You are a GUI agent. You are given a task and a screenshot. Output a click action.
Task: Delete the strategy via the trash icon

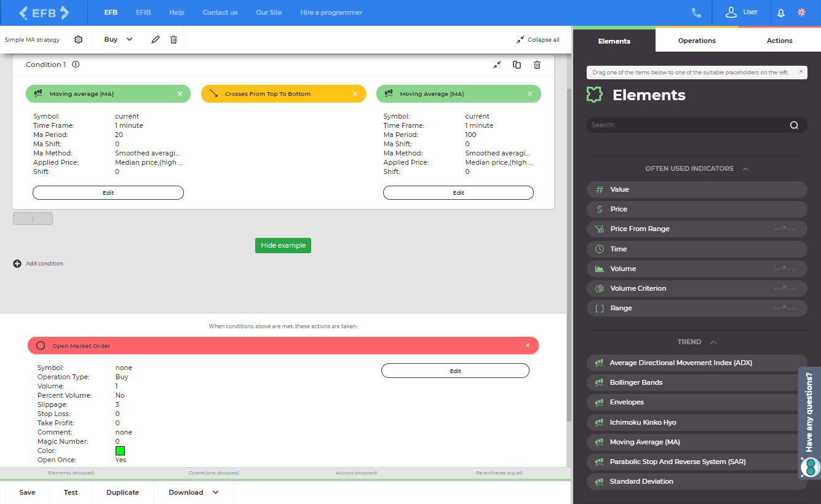pyautogui.click(x=173, y=39)
